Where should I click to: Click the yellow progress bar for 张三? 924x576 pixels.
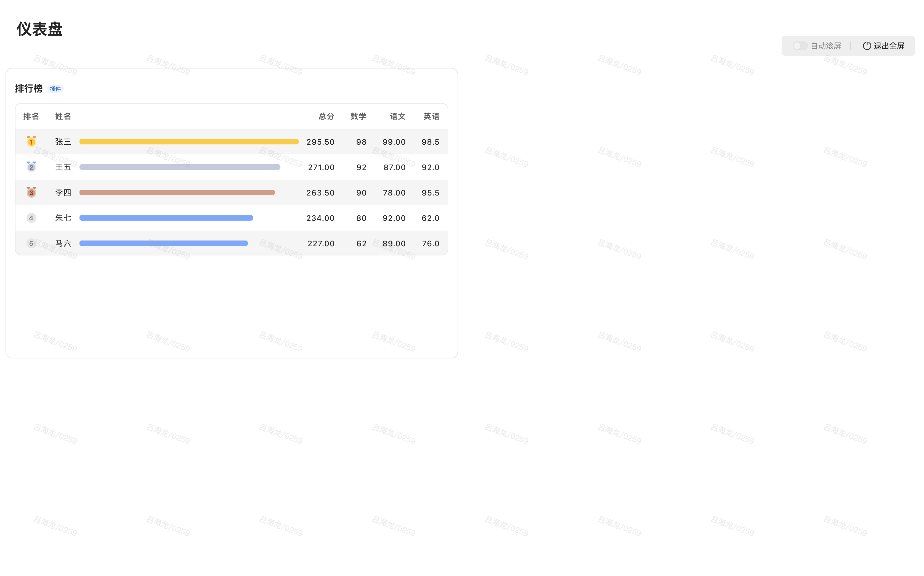pos(189,142)
